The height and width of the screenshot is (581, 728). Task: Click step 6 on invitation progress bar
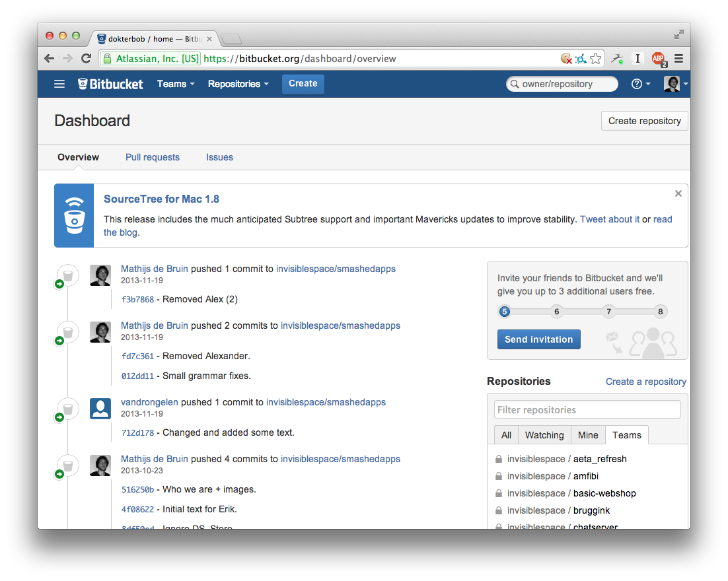click(x=557, y=312)
